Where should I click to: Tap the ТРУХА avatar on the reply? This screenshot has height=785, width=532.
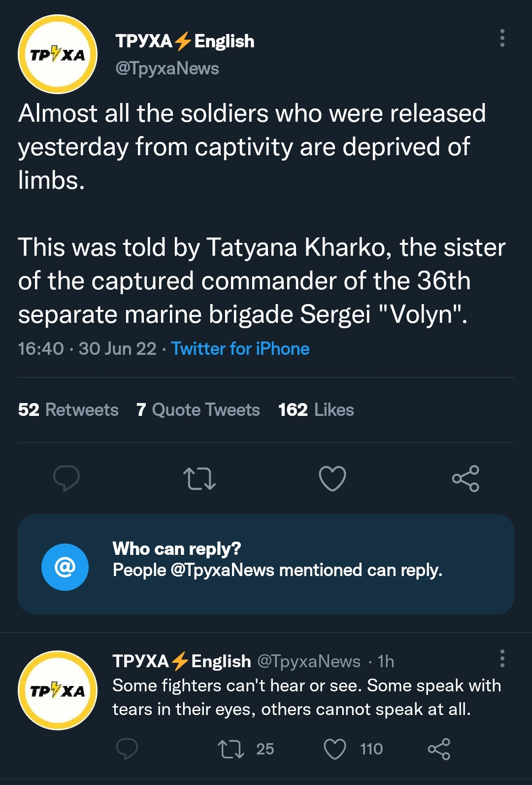pyautogui.click(x=58, y=690)
